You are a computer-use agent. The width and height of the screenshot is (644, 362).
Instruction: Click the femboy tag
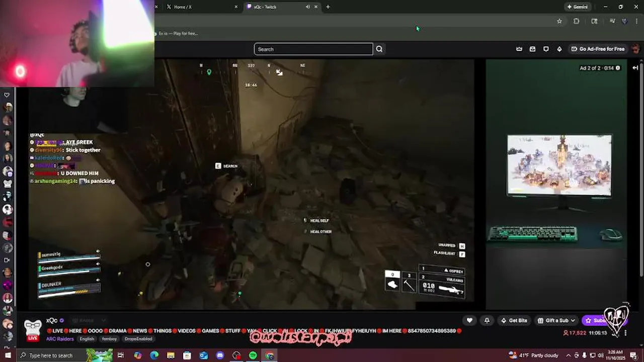click(x=109, y=339)
